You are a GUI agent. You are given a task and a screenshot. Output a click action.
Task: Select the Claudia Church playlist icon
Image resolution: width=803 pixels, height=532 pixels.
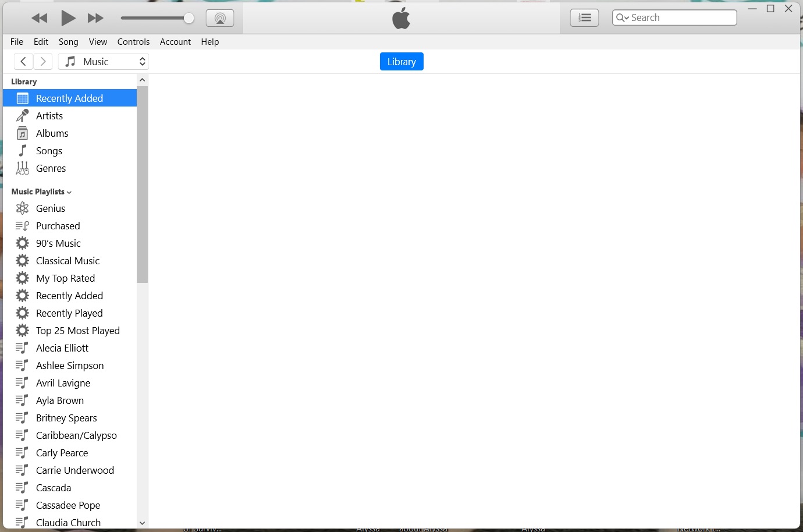click(x=22, y=523)
